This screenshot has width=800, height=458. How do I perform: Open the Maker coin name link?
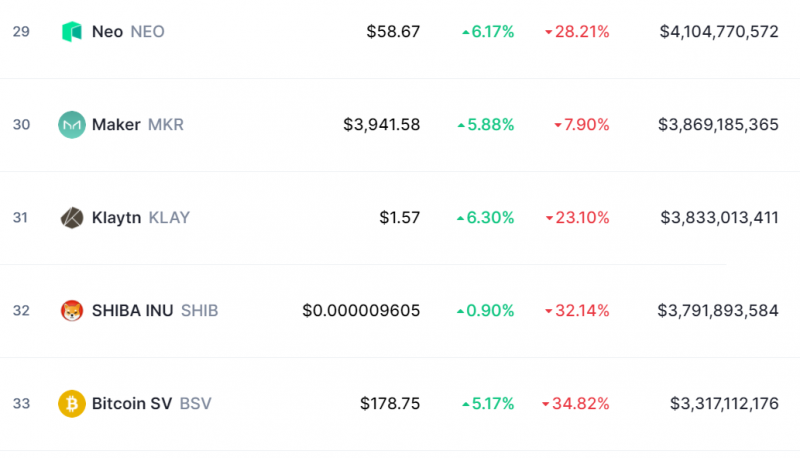click(116, 124)
